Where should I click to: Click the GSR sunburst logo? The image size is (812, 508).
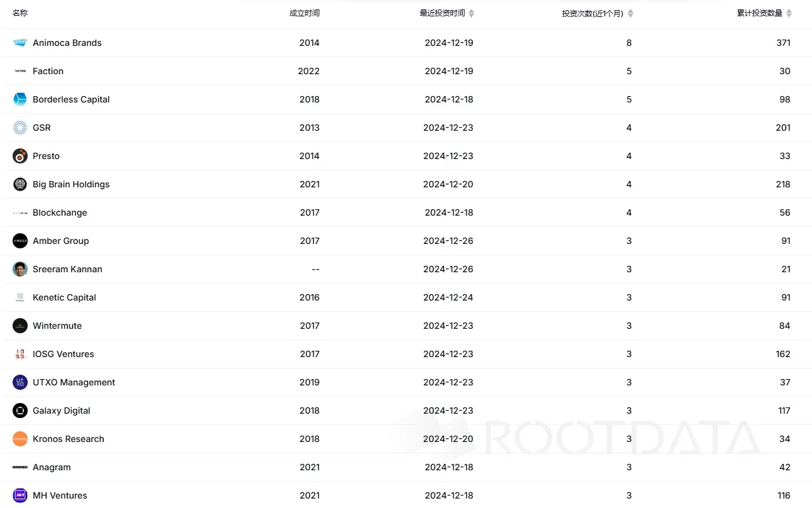click(x=20, y=128)
